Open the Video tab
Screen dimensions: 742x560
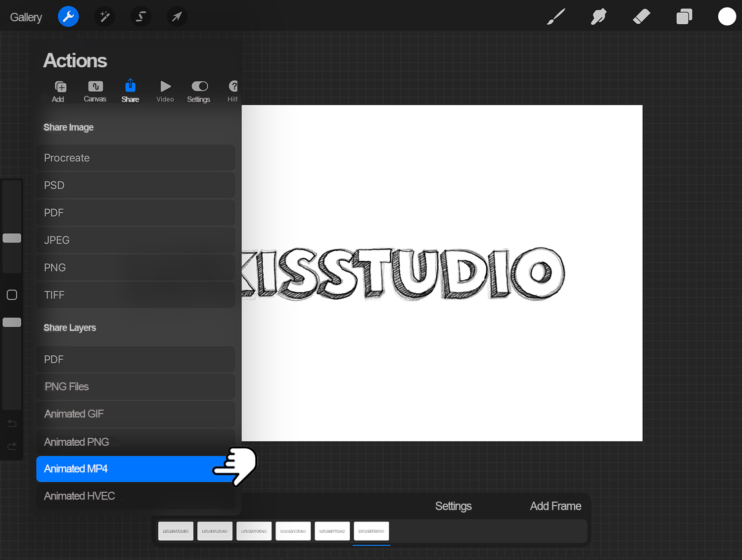tap(165, 91)
